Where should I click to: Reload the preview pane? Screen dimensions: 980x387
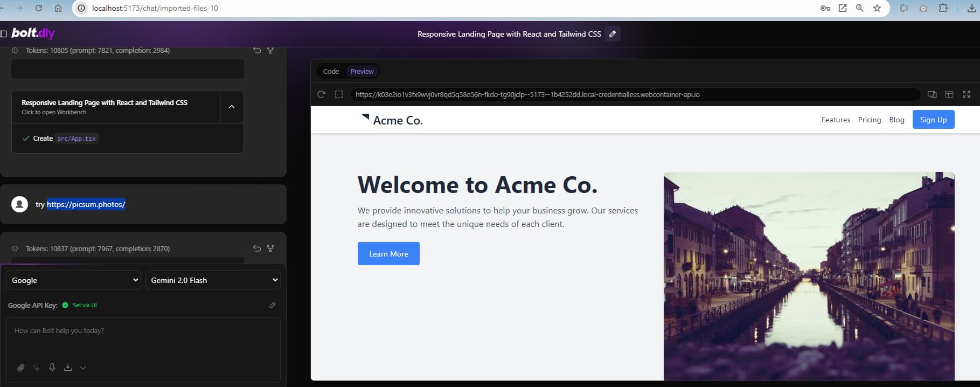coord(321,94)
